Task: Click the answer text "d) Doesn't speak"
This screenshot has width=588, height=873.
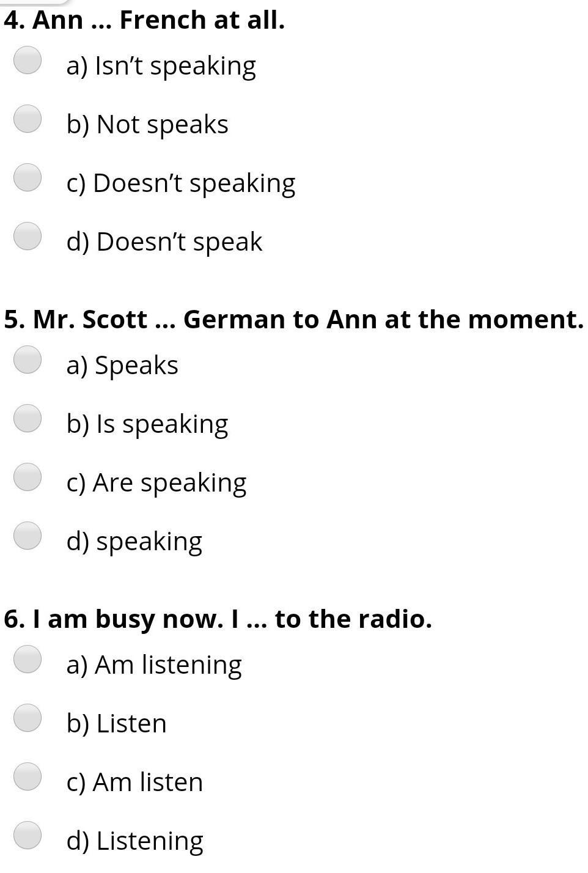Action: tap(164, 241)
